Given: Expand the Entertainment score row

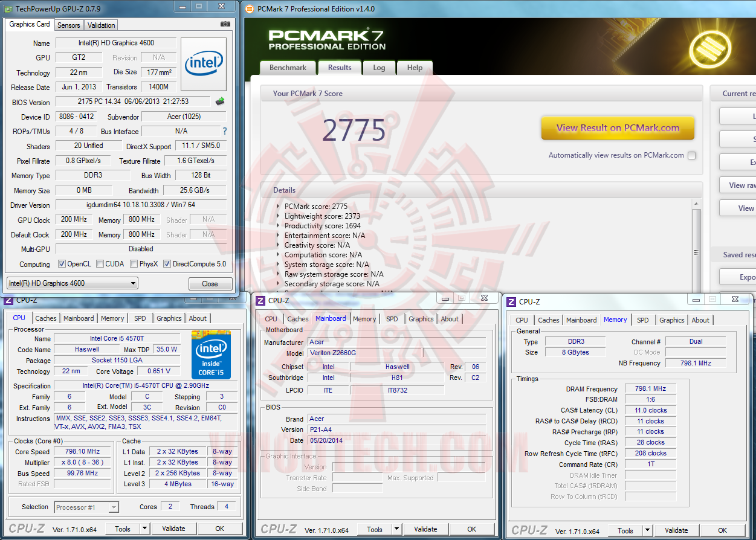Looking at the screenshot, I should pos(278,236).
